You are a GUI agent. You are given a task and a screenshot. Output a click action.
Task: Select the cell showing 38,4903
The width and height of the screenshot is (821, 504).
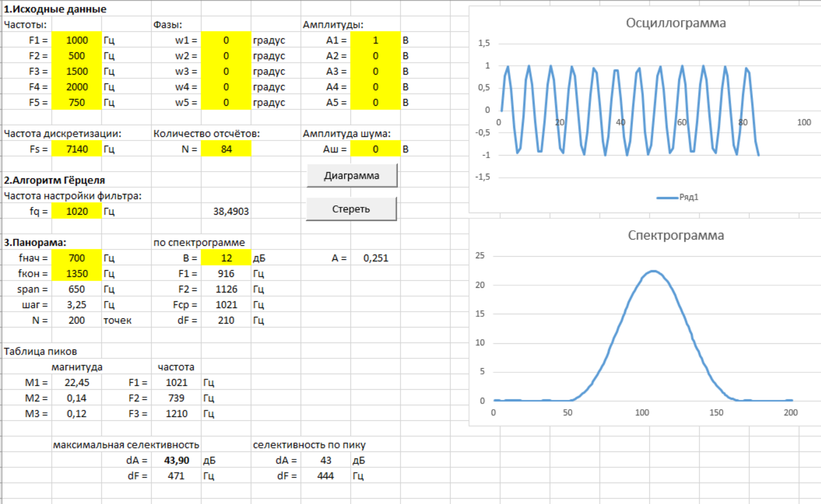(230, 212)
